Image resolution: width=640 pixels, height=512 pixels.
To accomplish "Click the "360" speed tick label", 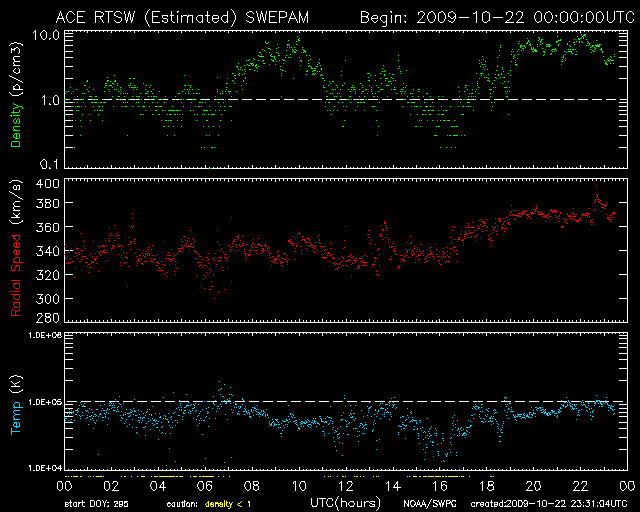I will pyautogui.click(x=47, y=227).
